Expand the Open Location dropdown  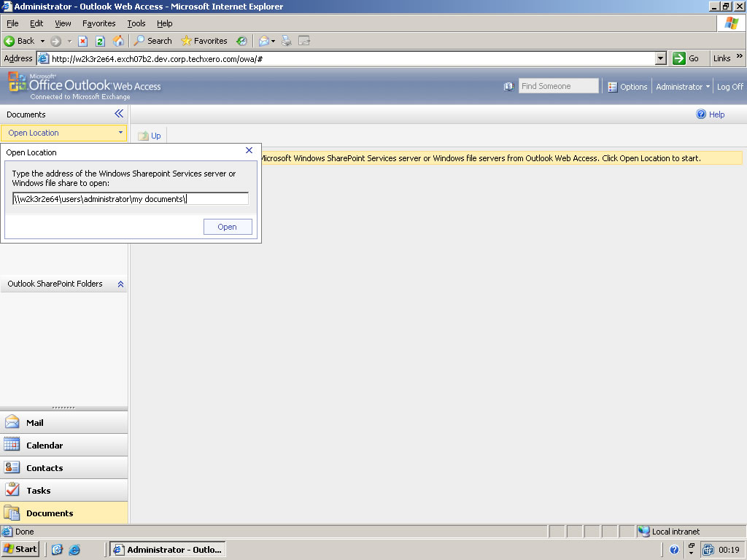[120, 133]
